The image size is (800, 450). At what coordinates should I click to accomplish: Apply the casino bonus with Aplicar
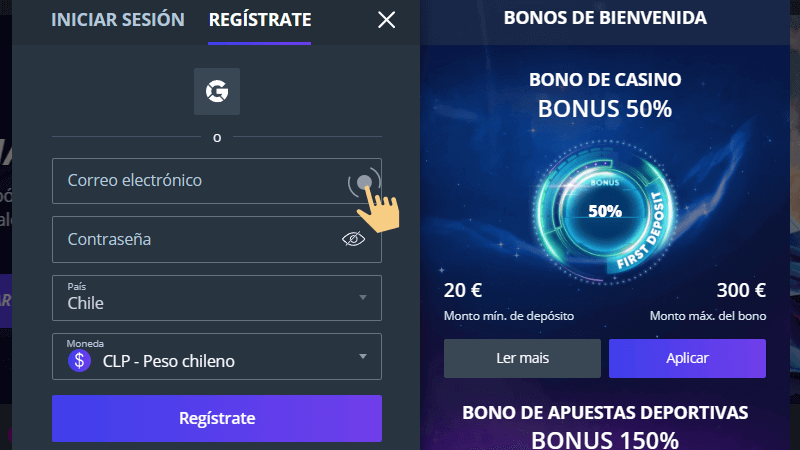click(x=687, y=358)
